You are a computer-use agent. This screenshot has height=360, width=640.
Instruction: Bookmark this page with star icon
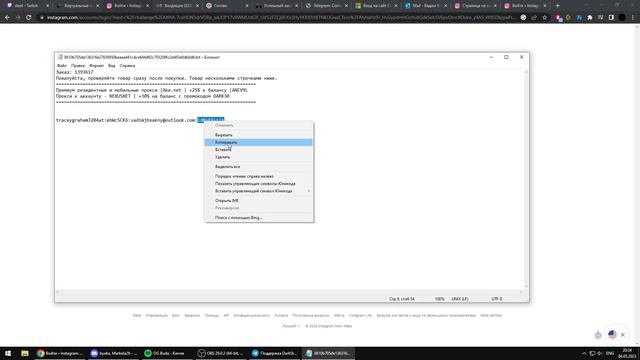[x=544, y=18]
